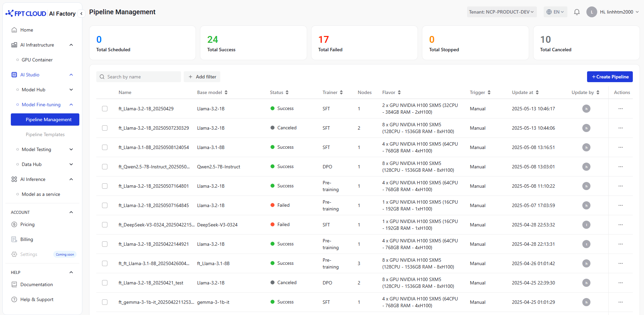Expand the Data Hub chevron
The width and height of the screenshot is (644, 315).
click(71, 164)
